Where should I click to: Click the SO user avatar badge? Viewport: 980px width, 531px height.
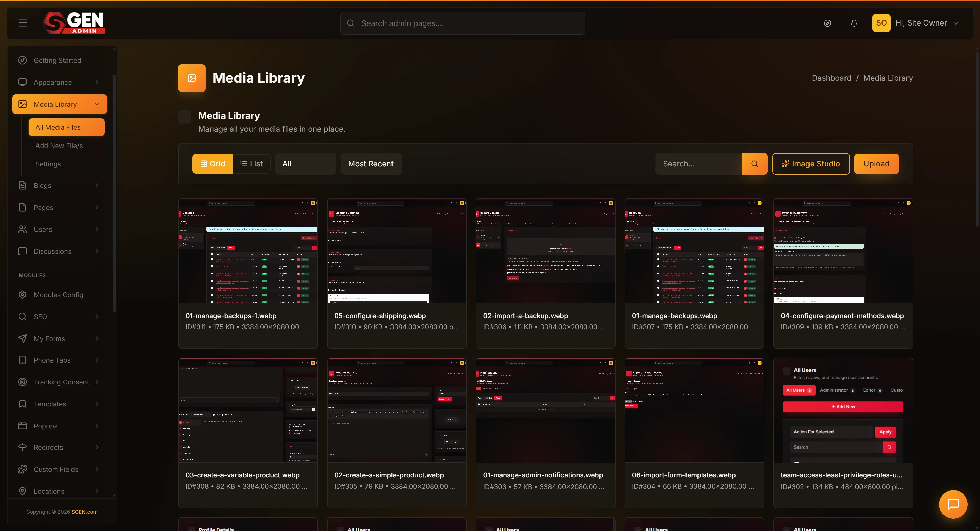(881, 23)
